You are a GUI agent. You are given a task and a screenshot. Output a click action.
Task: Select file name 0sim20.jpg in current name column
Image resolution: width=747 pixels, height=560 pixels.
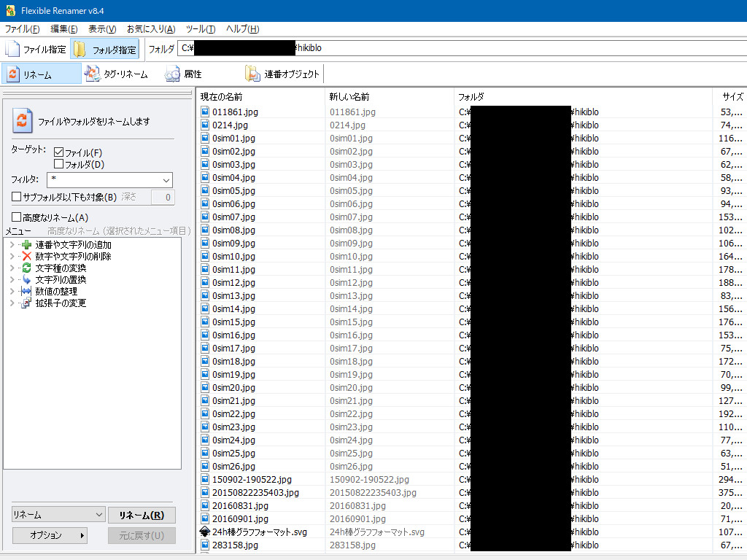pyautogui.click(x=233, y=388)
